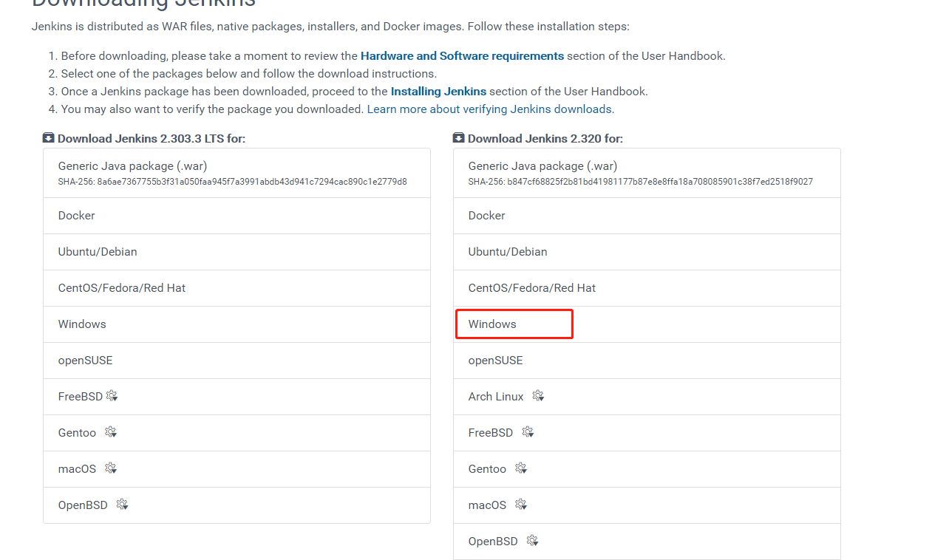This screenshot has height=560, width=932.
Task: Select FreeBSD under the 2.303.3 LTS column
Action: [x=237, y=397]
